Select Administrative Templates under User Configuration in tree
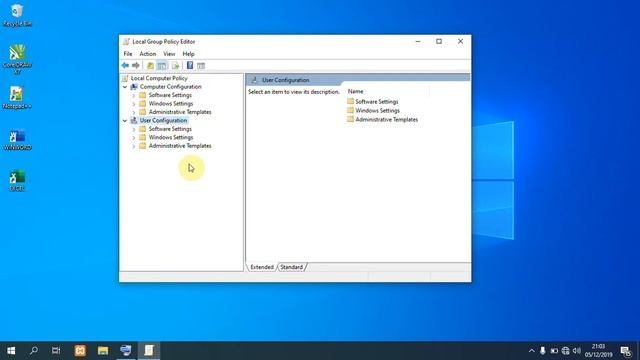The image size is (640, 360). pyautogui.click(x=180, y=146)
